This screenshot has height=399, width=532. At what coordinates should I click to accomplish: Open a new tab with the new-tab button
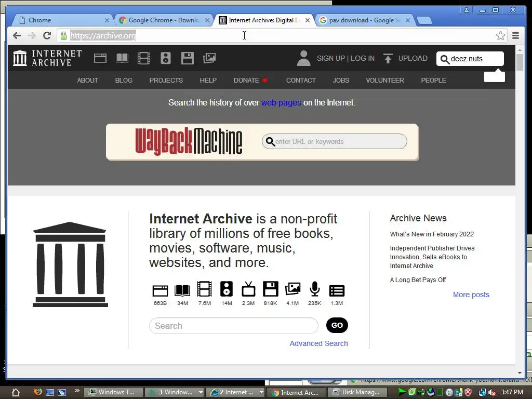pos(424,21)
